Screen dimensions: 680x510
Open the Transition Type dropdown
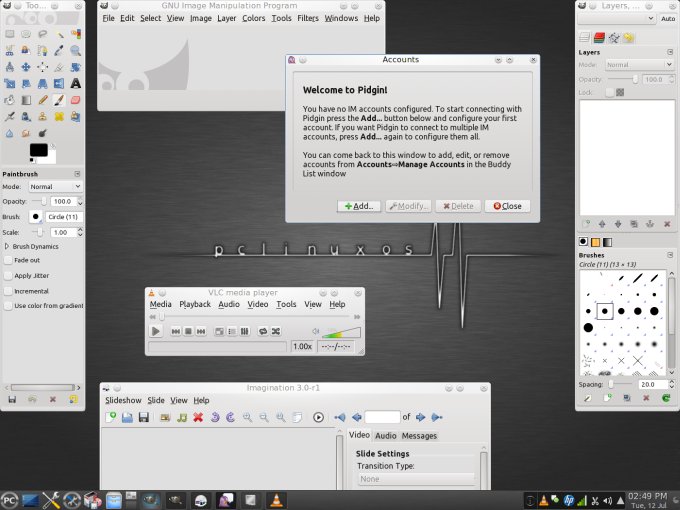pyautogui.click(x=416, y=479)
